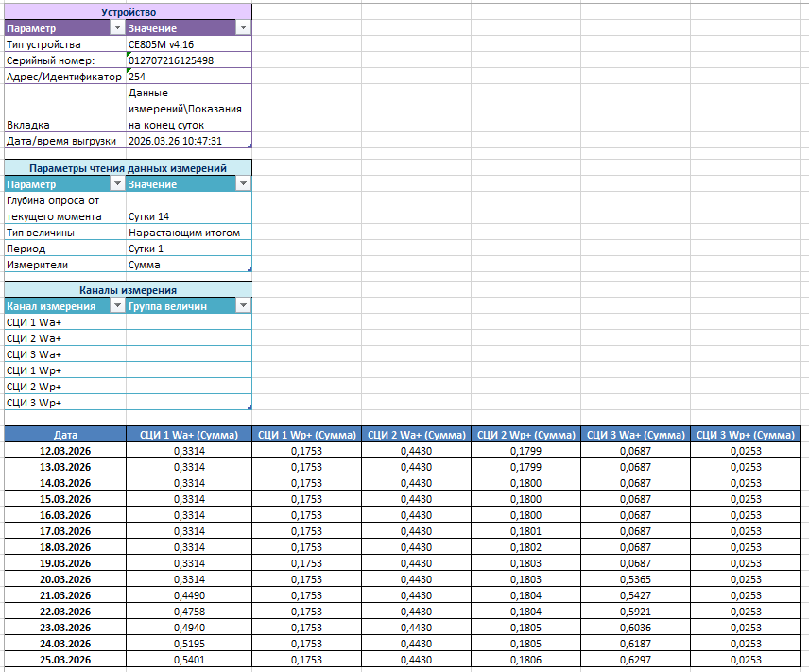Screen dimensions: 809x672
Task: Select the Устройство title cell
Action: coord(129,12)
